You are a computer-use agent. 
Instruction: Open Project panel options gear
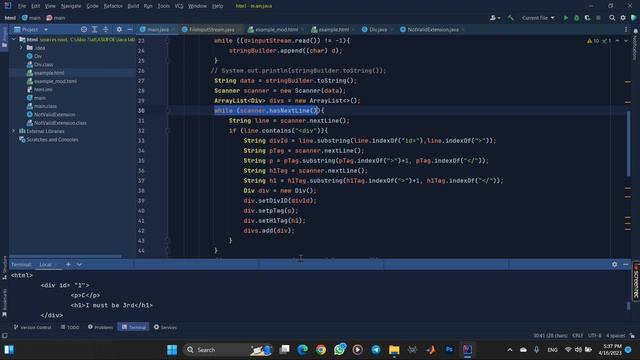pos(119,29)
